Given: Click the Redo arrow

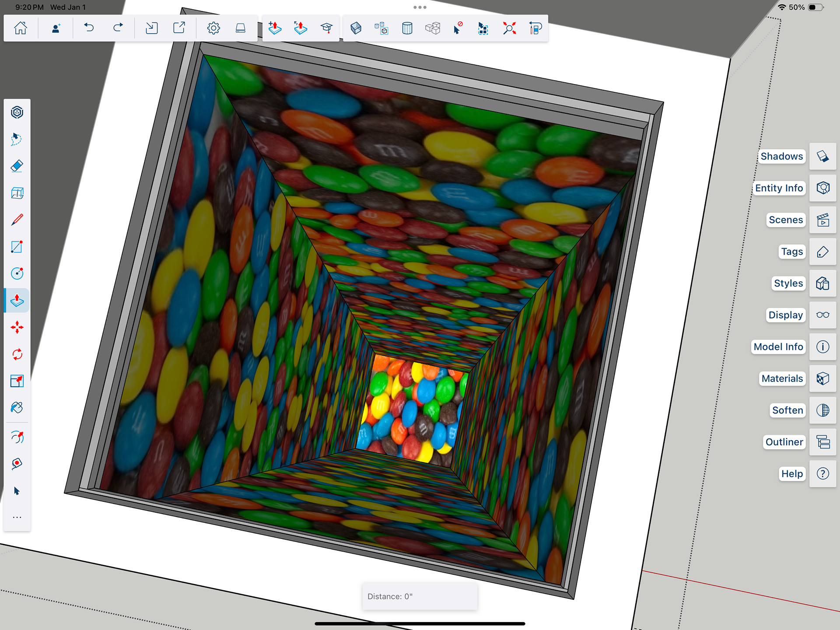Looking at the screenshot, I should tap(118, 28).
